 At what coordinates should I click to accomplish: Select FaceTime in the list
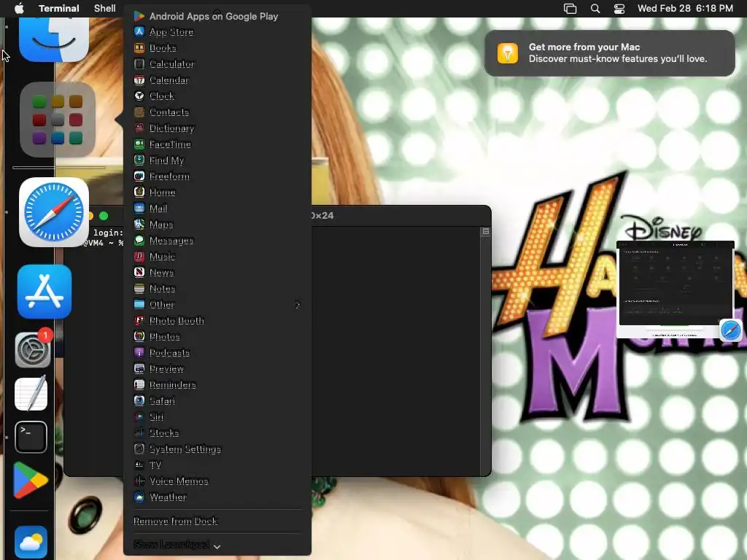(217, 144)
